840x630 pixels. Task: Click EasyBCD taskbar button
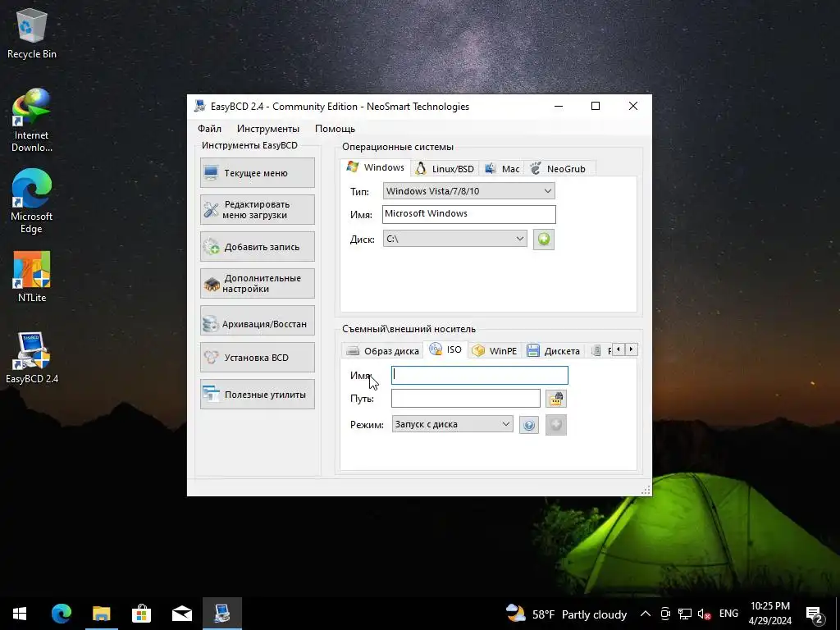(221, 614)
